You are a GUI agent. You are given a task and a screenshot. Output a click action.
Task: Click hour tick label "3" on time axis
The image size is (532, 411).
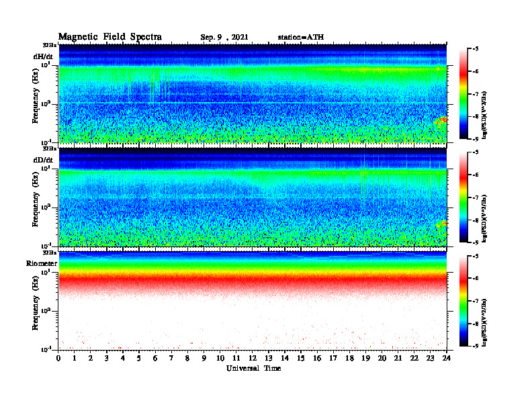click(x=107, y=358)
